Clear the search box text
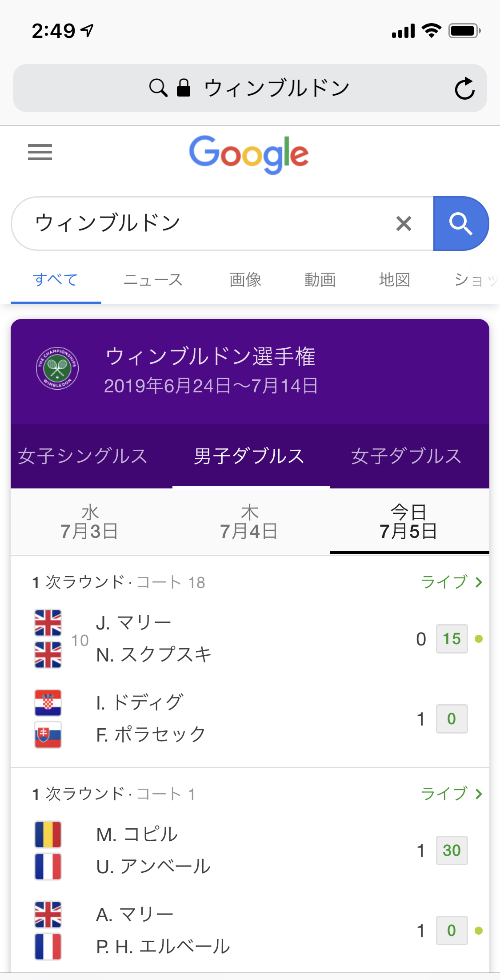This screenshot has height=980, width=500. (404, 223)
